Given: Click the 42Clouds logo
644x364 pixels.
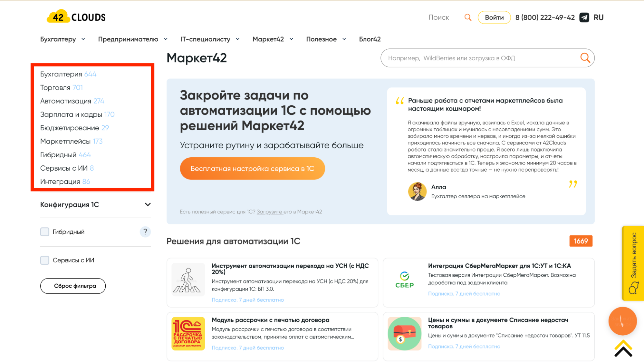Looking at the screenshot, I should [x=76, y=17].
